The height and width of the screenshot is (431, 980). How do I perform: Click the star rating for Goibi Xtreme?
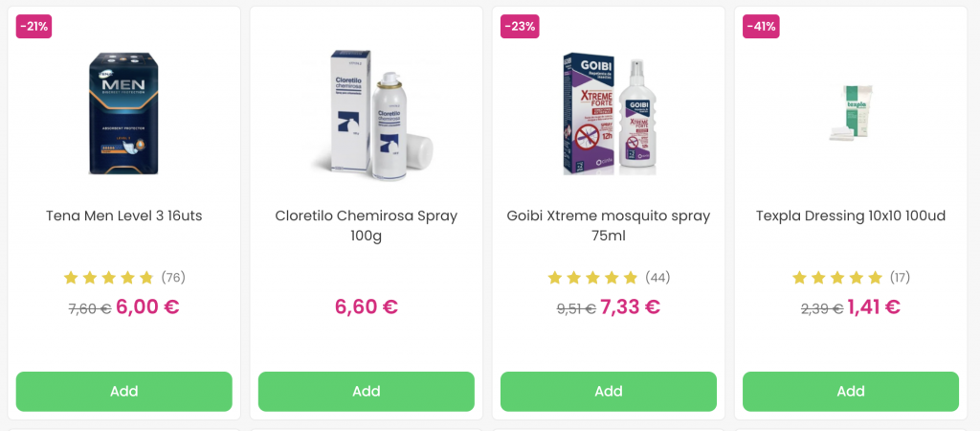pos(592,277)
